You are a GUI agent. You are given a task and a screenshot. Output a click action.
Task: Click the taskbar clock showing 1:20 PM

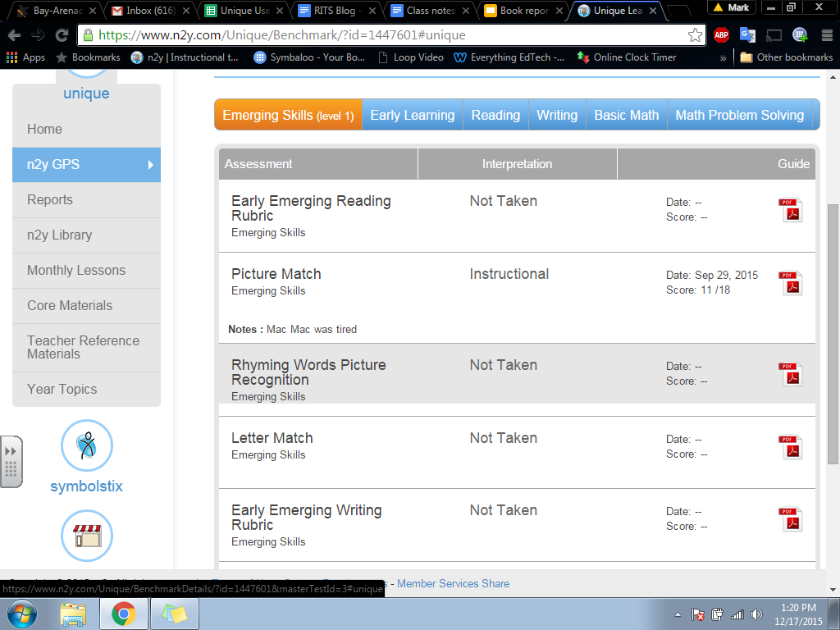798,614
